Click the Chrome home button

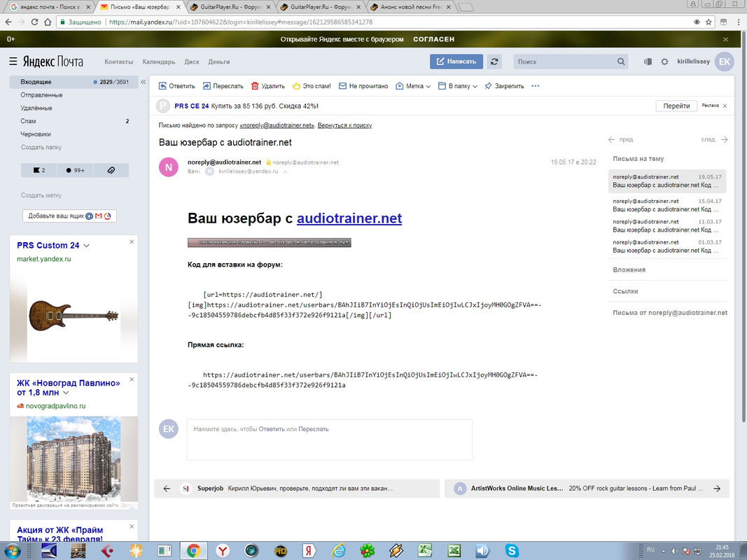(x=48, y=22)
